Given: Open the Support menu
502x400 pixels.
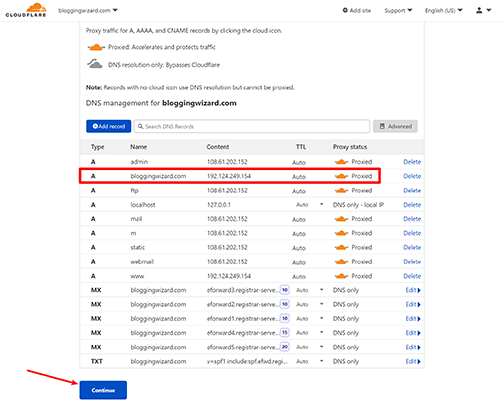Looking at the screenshot, I should pos(398,10).
